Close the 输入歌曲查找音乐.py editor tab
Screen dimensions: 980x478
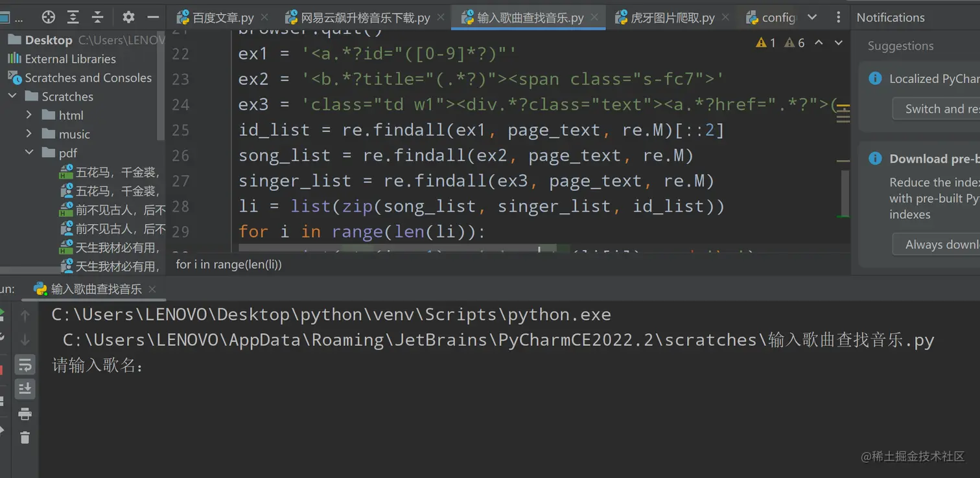(596, 17)
